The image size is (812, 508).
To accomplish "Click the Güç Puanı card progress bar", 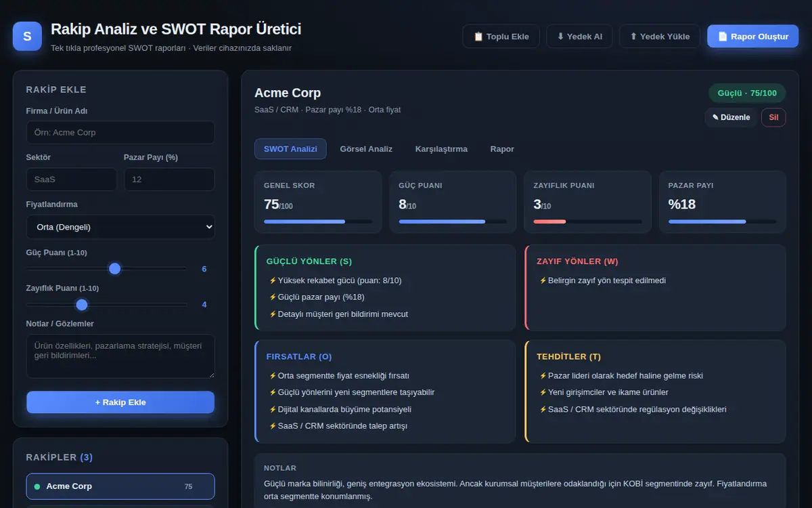I will 453,221.
